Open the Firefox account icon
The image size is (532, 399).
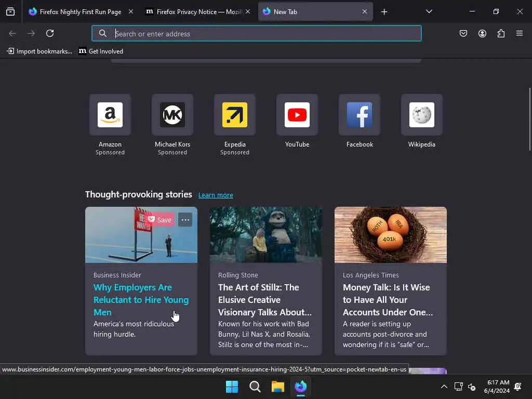tap(482, 33)
